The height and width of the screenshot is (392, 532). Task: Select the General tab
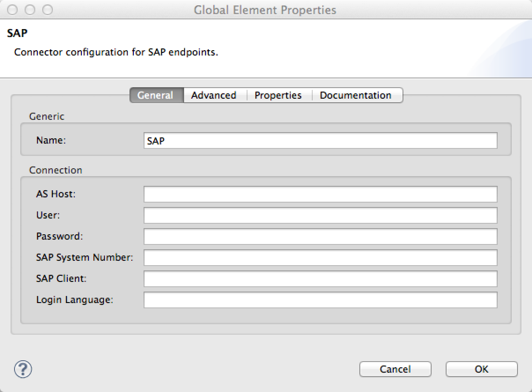click(x=156, y=95)
